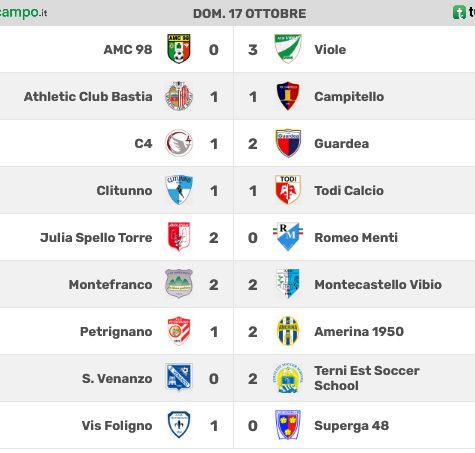Click the Clitunno team name
Screen dimensions: 475x453
point(124,191)
